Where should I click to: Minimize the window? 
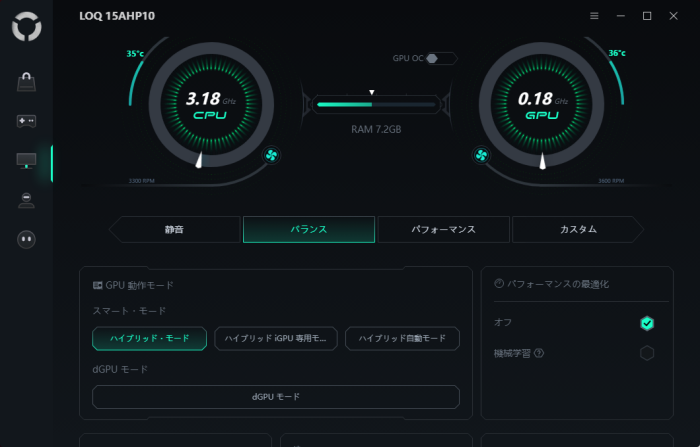[x=621, y=16]
